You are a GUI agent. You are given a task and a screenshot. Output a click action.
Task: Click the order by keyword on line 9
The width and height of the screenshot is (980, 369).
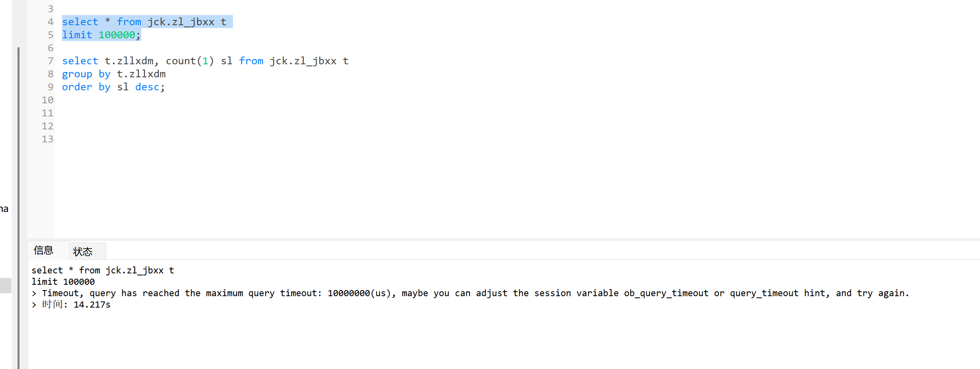(86, 87)
